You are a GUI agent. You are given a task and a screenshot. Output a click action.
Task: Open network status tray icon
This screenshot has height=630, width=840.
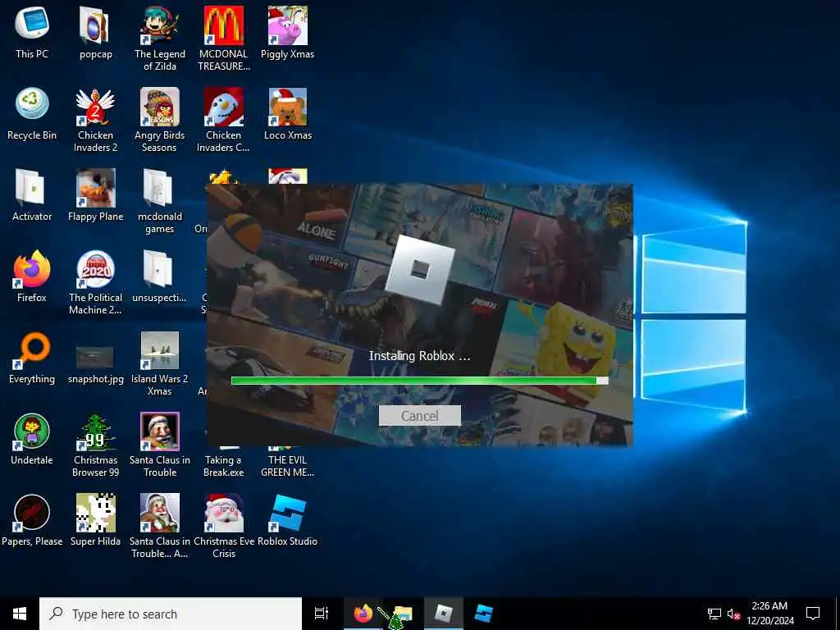(714, 614)
